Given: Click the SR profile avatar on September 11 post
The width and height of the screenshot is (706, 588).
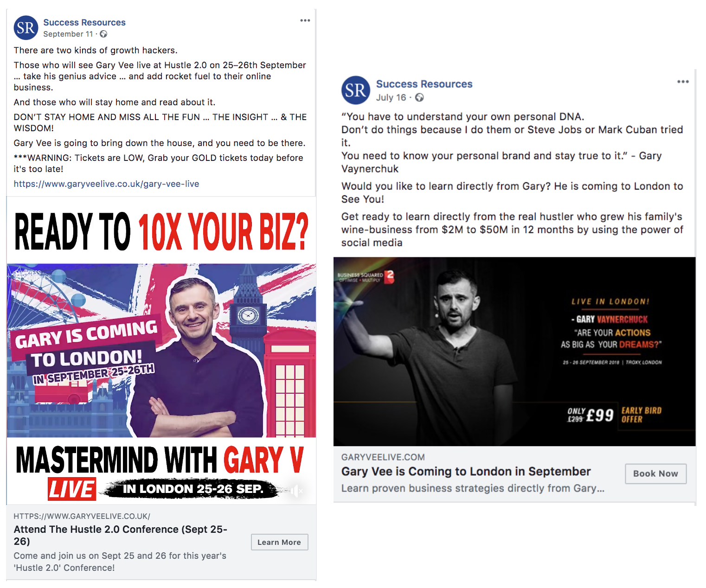Looking at the screenshot, I should 26,28.
